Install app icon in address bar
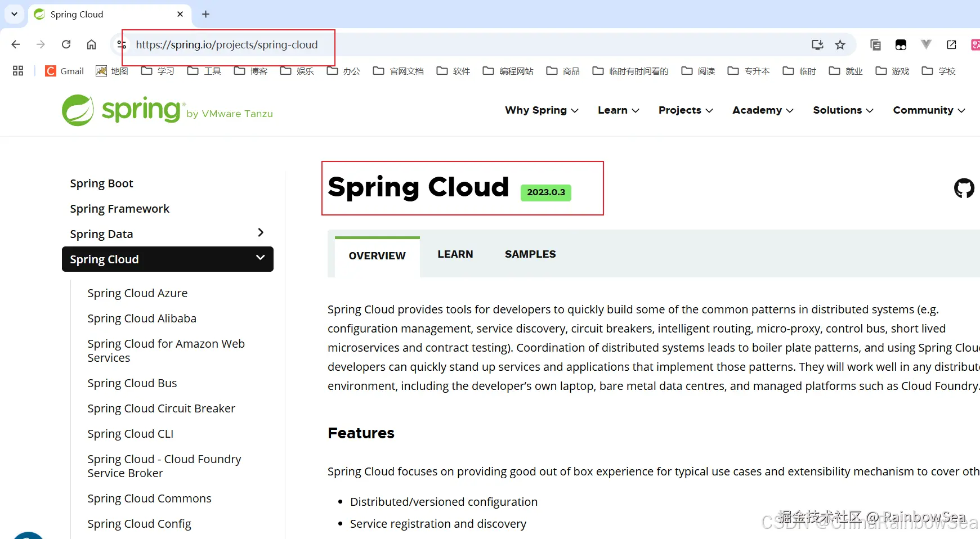Screen dimensions: 980x539 (x=817, y=44)
